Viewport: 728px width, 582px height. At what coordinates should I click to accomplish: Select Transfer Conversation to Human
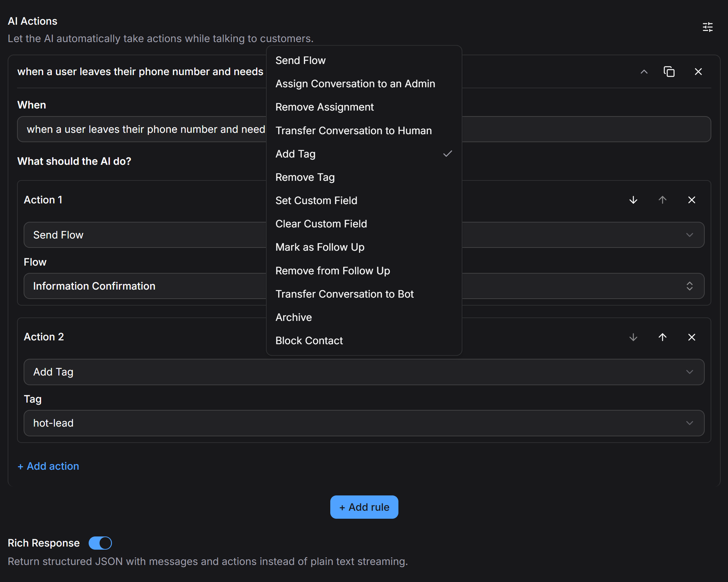click(364, 130)
